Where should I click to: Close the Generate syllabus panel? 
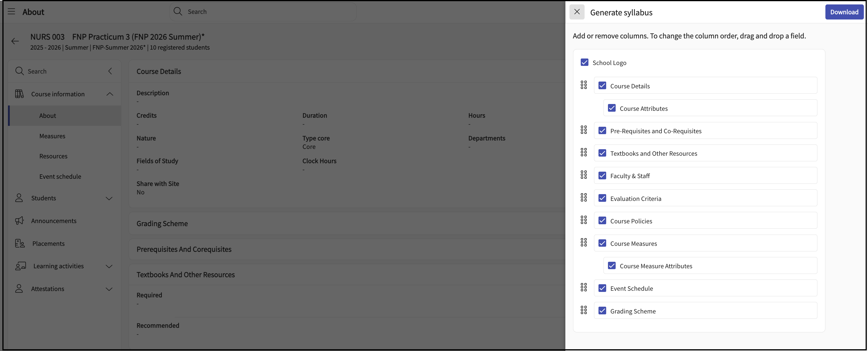[x=577, y=12]
